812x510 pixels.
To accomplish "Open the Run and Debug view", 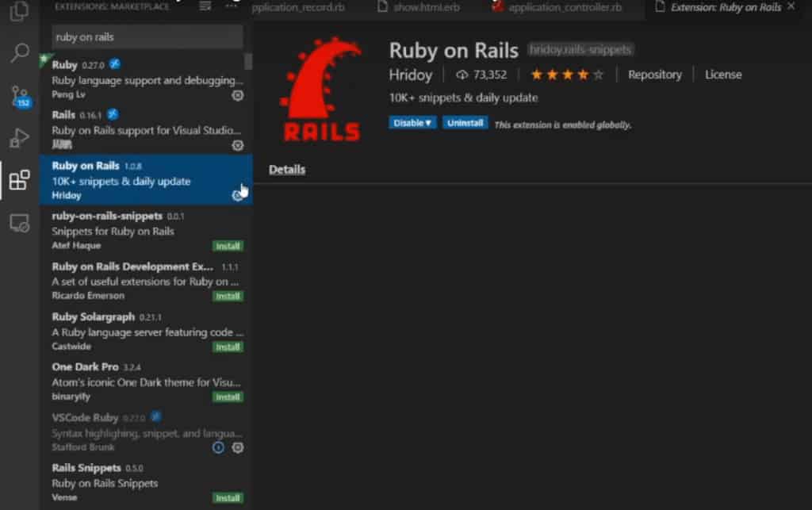I will 19,138.
